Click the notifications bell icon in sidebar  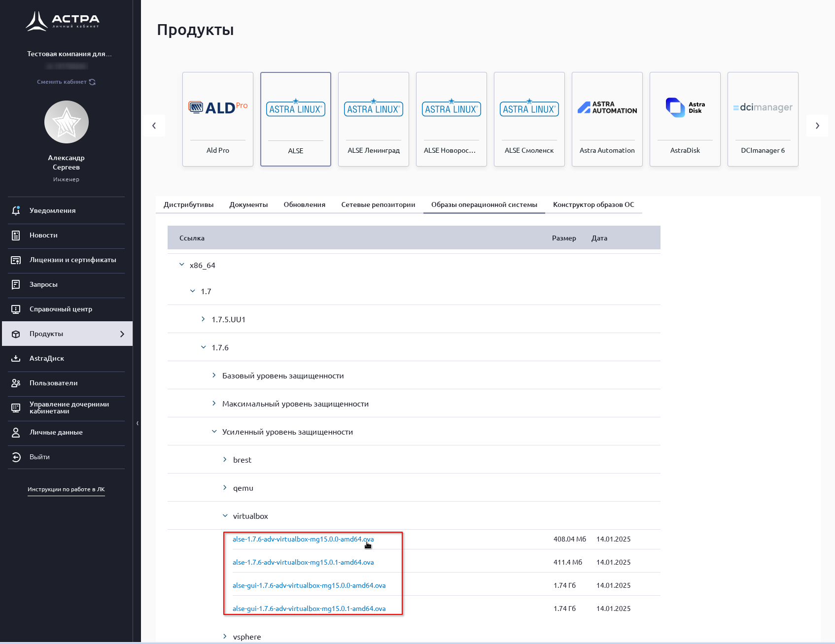pos(16,210)
